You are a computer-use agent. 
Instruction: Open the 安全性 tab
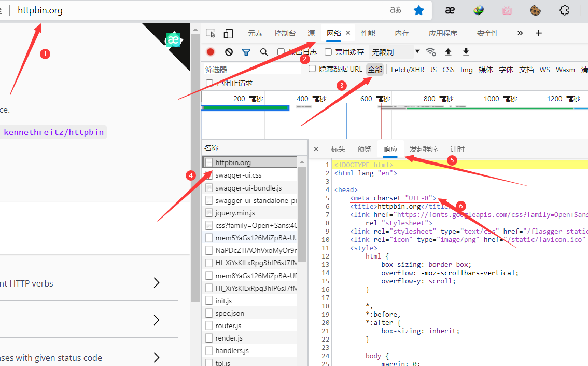(x=487, y=33)
